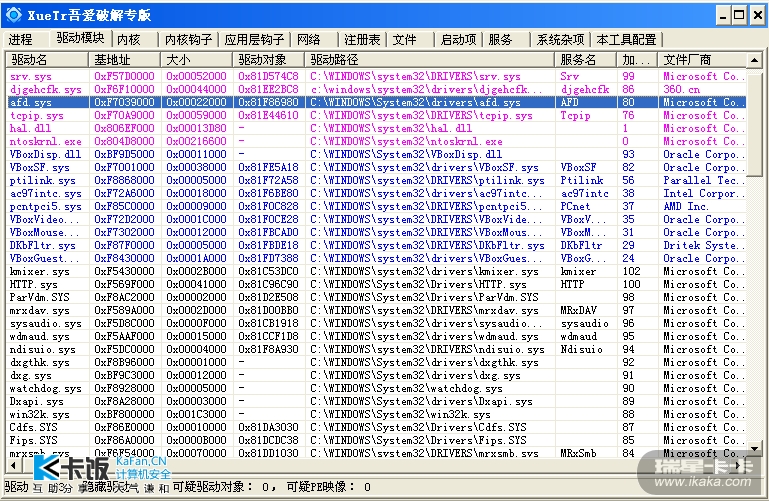This screenshot has height=501, width=769.
Task: Sort by 服务名 column header
Action: 586,60
